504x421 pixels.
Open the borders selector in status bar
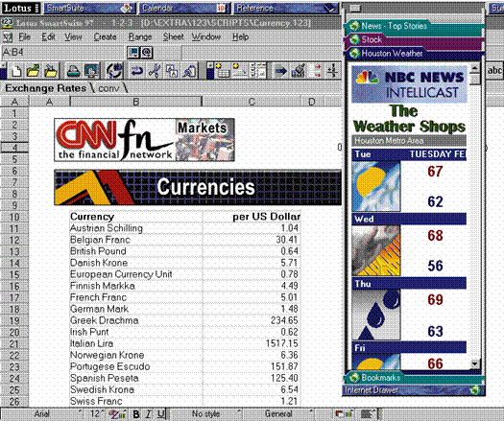point(369,414)
